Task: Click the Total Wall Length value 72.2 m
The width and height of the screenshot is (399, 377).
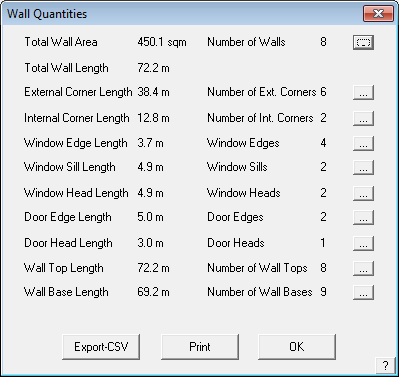Action: point(153,68)
